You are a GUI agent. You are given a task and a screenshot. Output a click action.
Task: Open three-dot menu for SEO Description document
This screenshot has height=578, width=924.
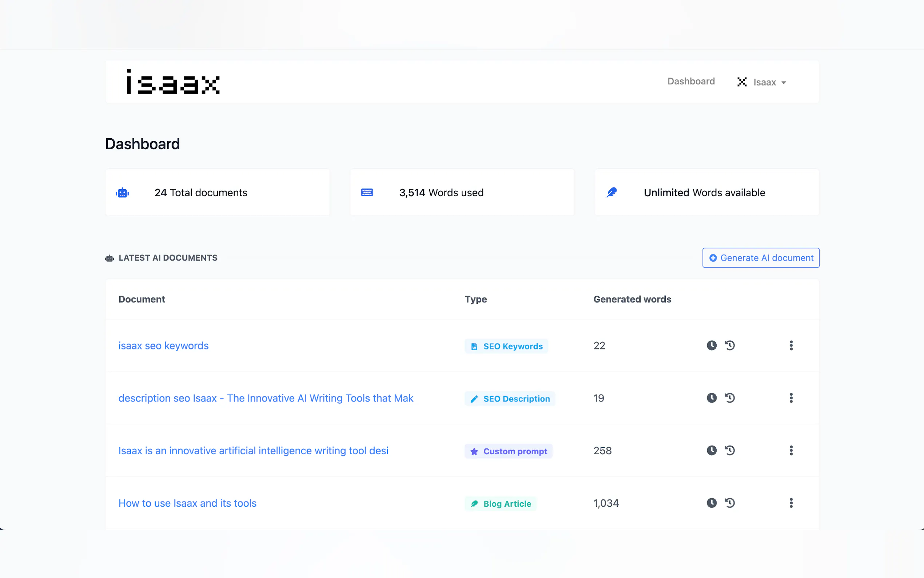click(791, 398)
